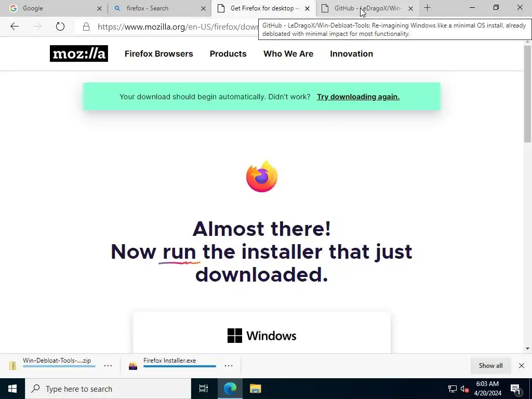Click the muted volume icon in tray
This screenshot has height=399, width=532.
[464, 389]
